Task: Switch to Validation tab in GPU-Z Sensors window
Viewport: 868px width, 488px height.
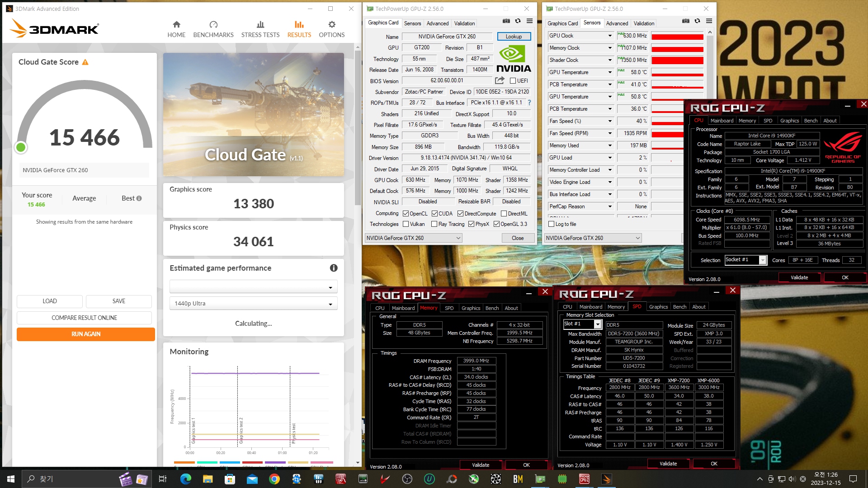Action: coord(644,23)
